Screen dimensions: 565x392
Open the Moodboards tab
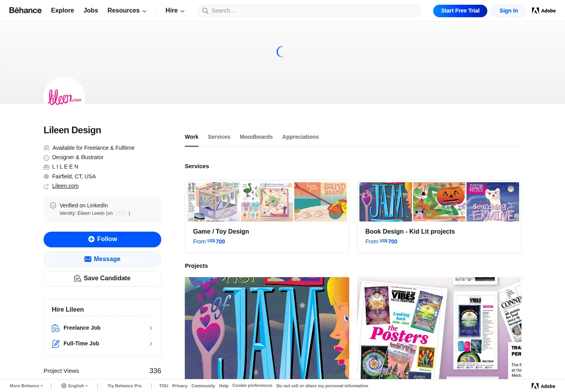(x=256, y=137)
